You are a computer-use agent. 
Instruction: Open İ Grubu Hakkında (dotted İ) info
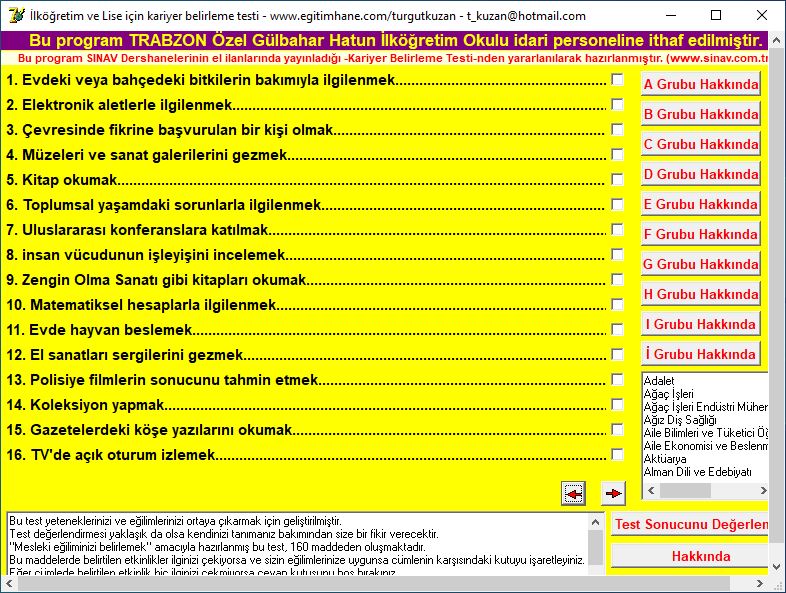(701, 354)
